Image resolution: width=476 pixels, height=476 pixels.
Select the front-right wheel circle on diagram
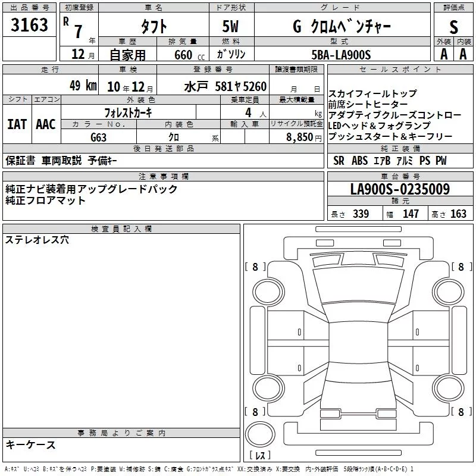[x=449, y=292]
